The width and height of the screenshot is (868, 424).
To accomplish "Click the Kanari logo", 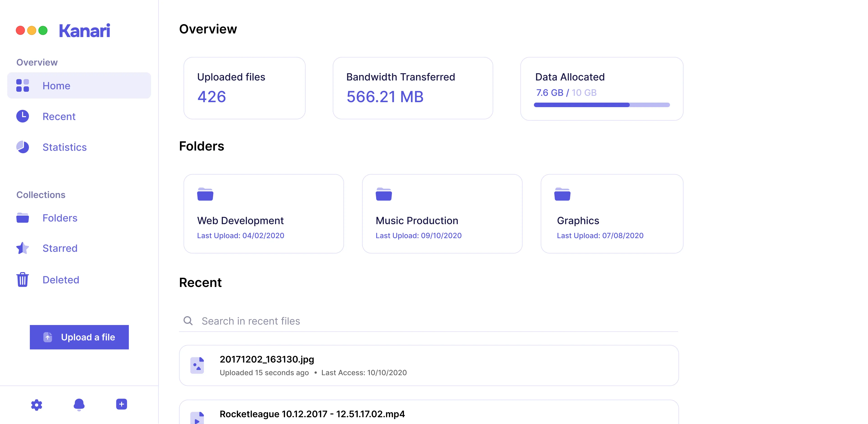I will (85, 31).
